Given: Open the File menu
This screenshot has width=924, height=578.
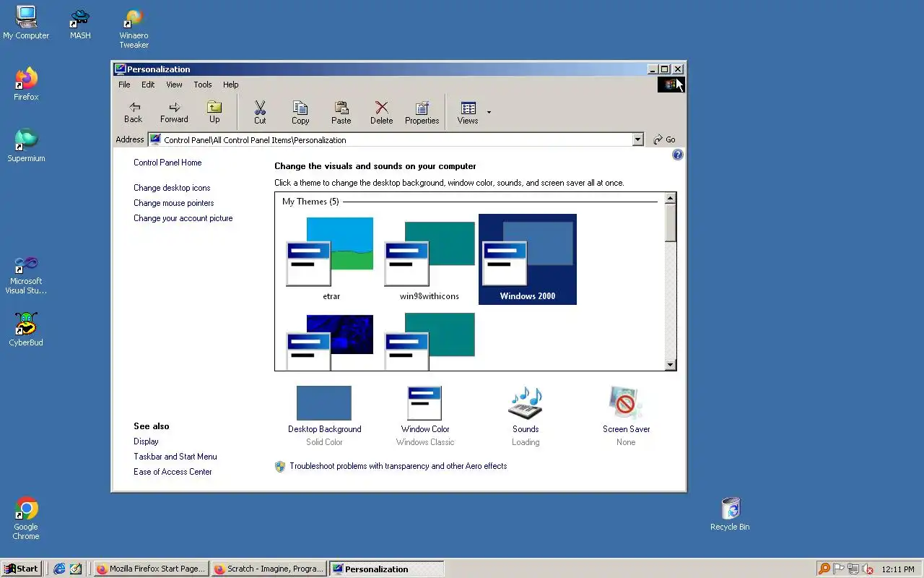Looking at the screenshot, I should tap(124, 85).
